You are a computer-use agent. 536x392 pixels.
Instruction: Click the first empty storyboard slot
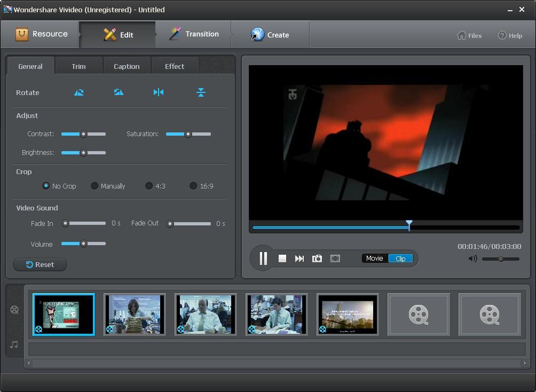[419, 315]
